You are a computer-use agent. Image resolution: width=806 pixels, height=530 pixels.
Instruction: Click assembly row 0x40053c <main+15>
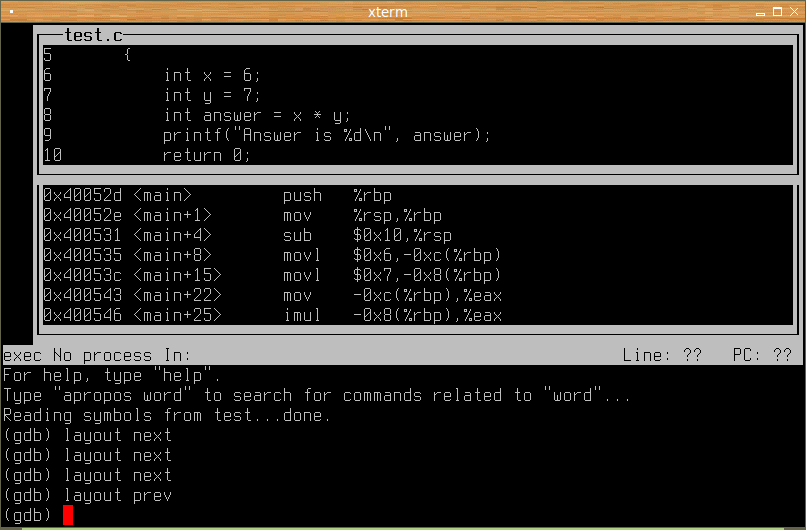pyautogui.click(x=418, y=275)
